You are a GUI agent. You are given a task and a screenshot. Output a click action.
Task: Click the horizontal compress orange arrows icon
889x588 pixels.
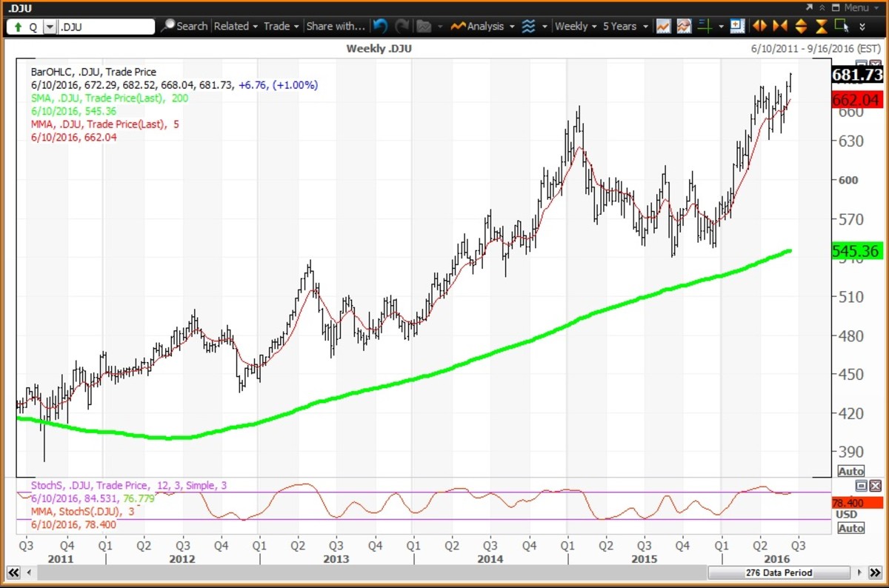coord(780,26)
